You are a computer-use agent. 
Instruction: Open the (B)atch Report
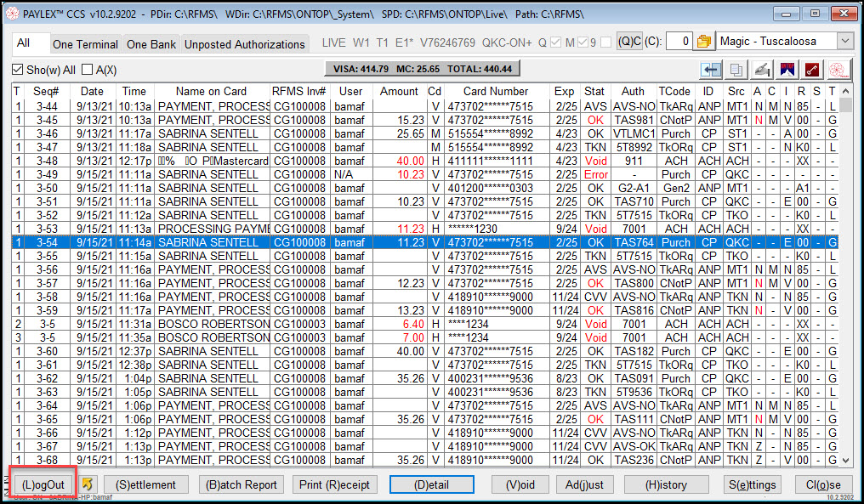tap(242, 484)
